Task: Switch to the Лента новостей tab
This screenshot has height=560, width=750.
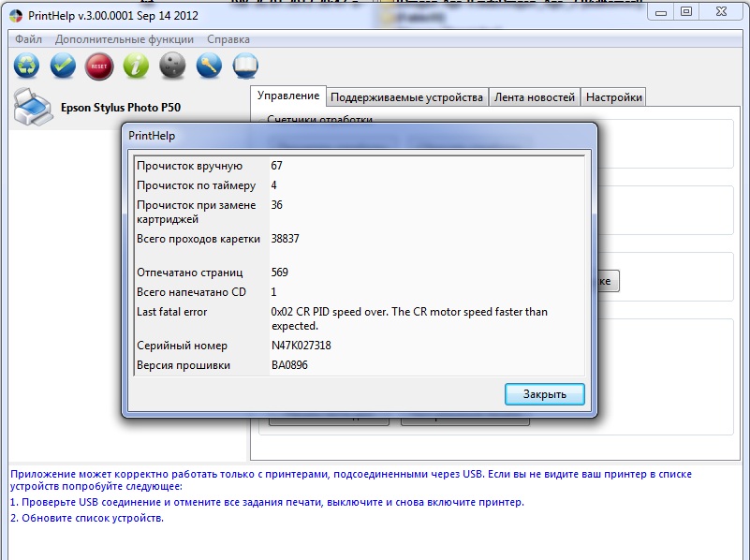Action: coord(535,97)
